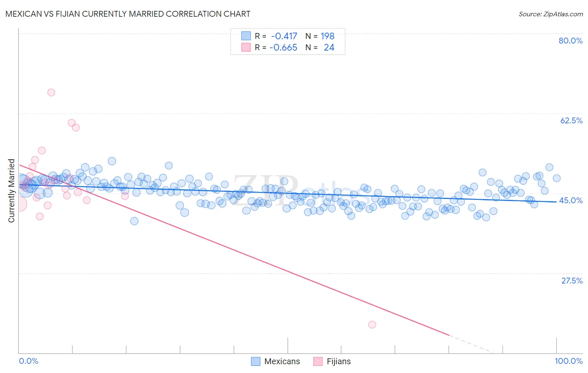Click the 27.5% y-axis label
This screenshot has height=373, width=588.
coord(572,281)
